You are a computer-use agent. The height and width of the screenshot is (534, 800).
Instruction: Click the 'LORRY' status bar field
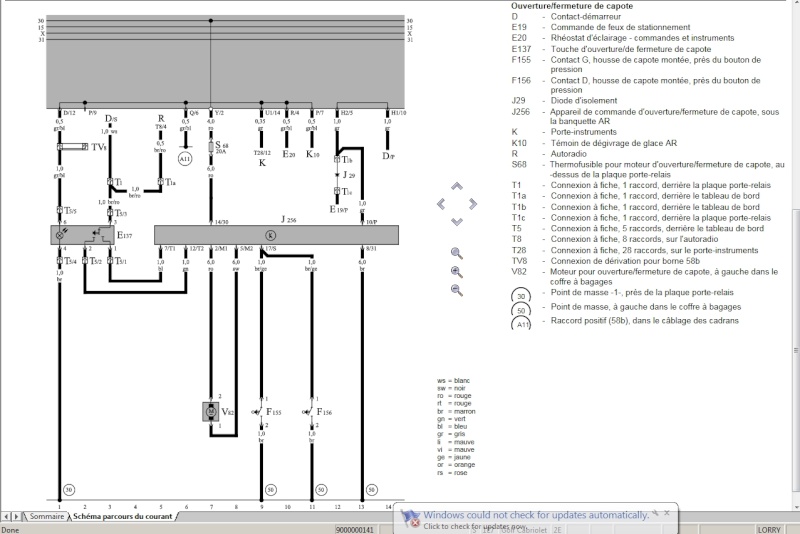769,530
